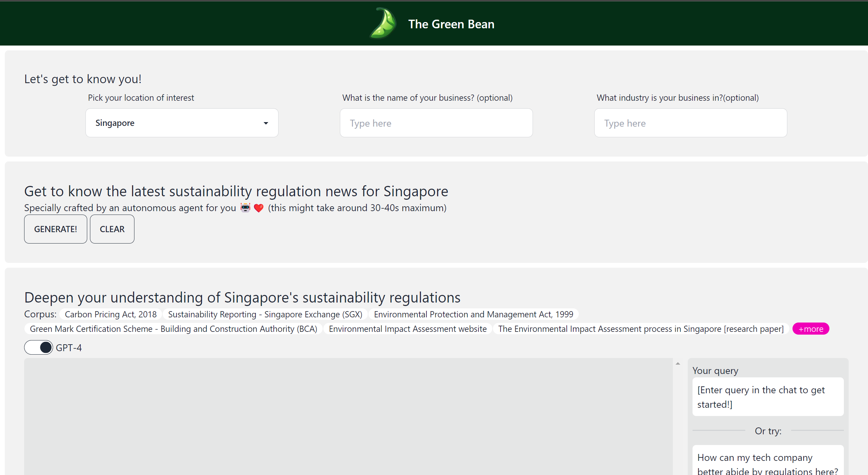Viewport: 868px width, 475px height.
Task: Select the Sustainability Reporting SGX tag
Action: [x=265, y=314]
